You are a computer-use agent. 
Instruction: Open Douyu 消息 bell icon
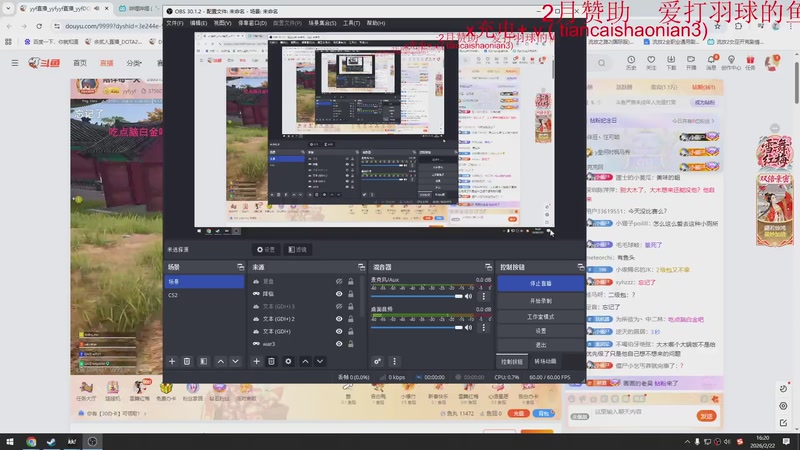pos(711,62)
